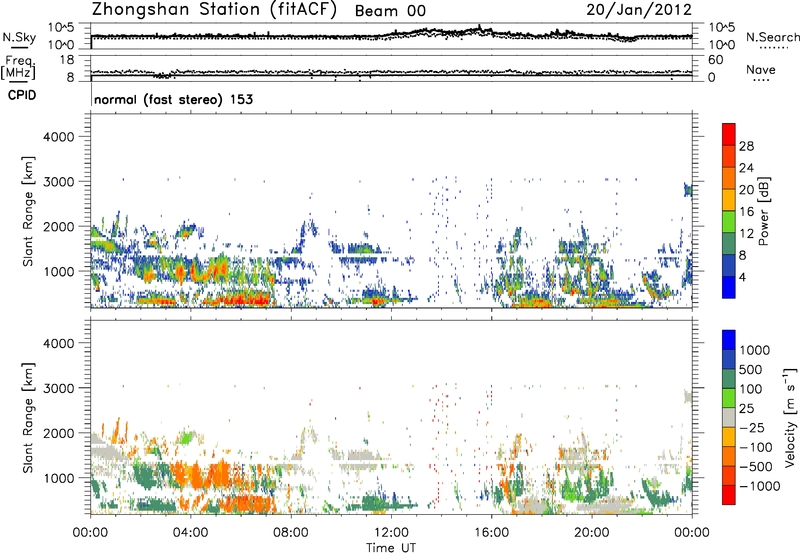The width and height of the screenshot is (800, 554).
Task: Click the blue swatch at the Velocity colorbar's top end
Action: (729, 340)
